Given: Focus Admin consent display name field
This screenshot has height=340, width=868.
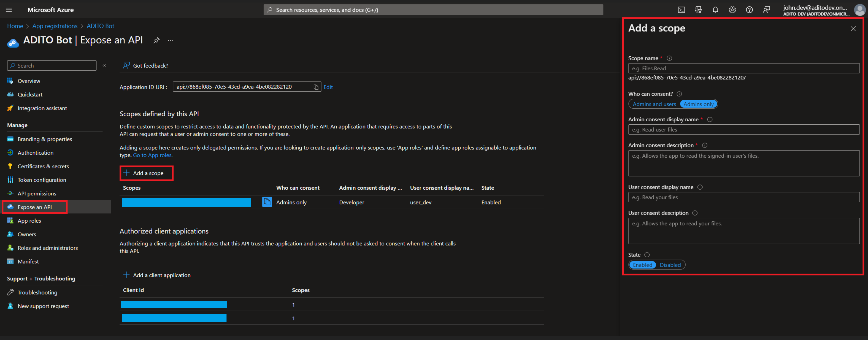Looking at the screenshot, I should point(744,130).
